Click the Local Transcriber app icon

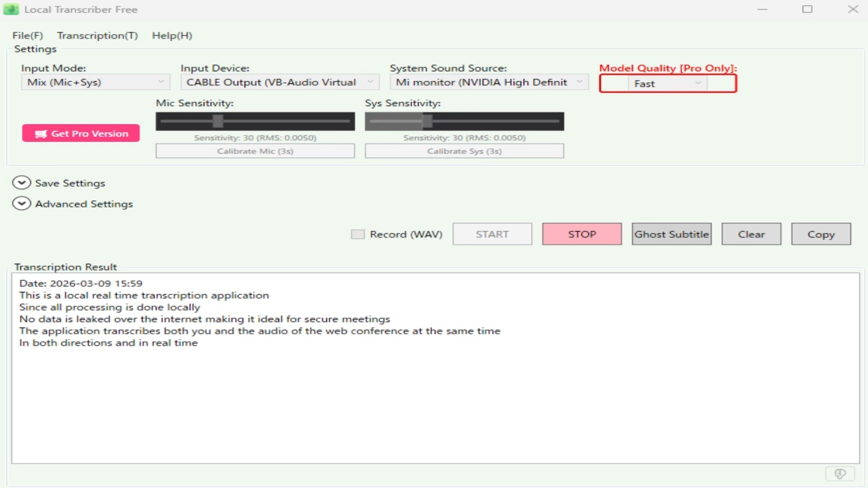11,9
